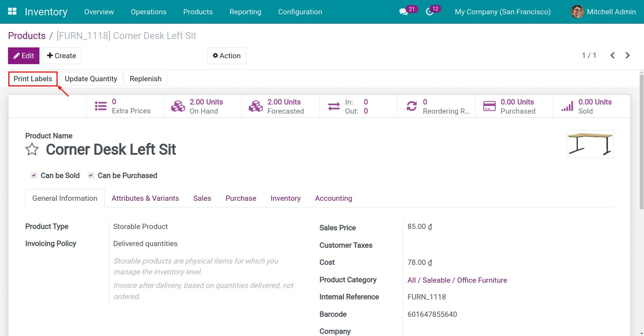This screenshot has width=644, height=336.
Task: Click the internal reference FURN_1118
Action: [427, 297]
